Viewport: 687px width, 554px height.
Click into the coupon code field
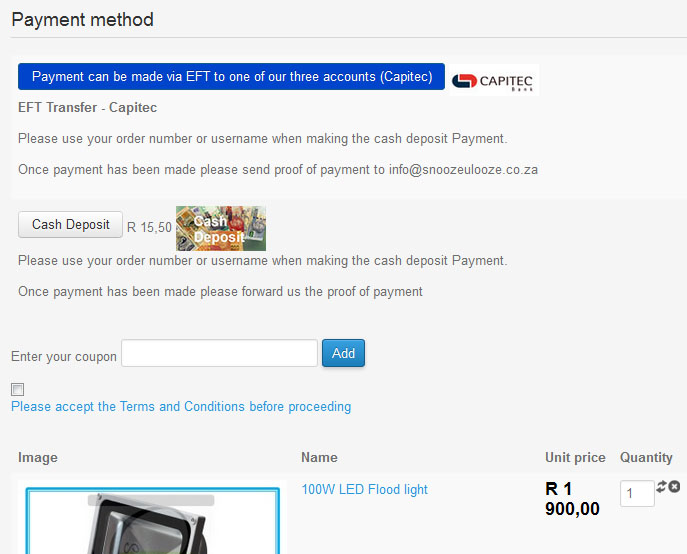click(x=219, y=353)
